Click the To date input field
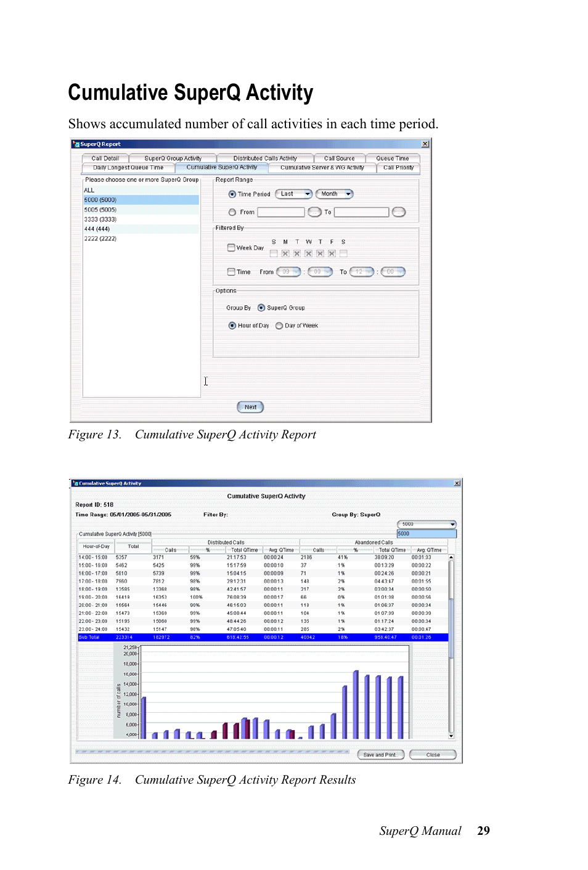 click(x=362, y=212)
